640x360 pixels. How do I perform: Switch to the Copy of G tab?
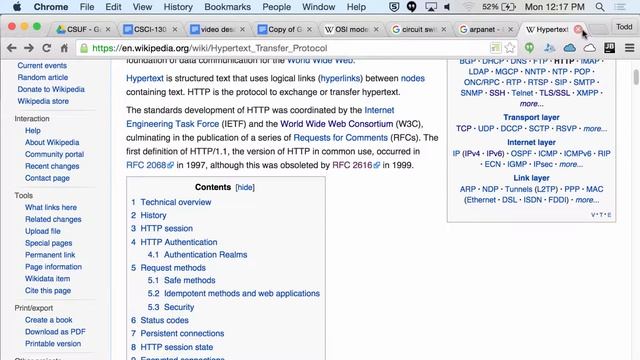284,29
